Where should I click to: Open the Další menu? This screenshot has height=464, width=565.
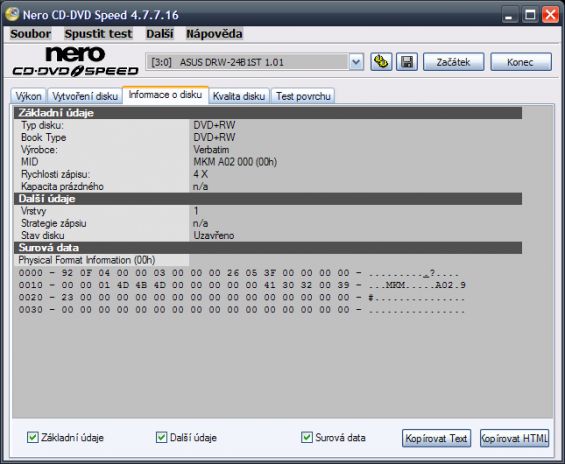(160, 34)
